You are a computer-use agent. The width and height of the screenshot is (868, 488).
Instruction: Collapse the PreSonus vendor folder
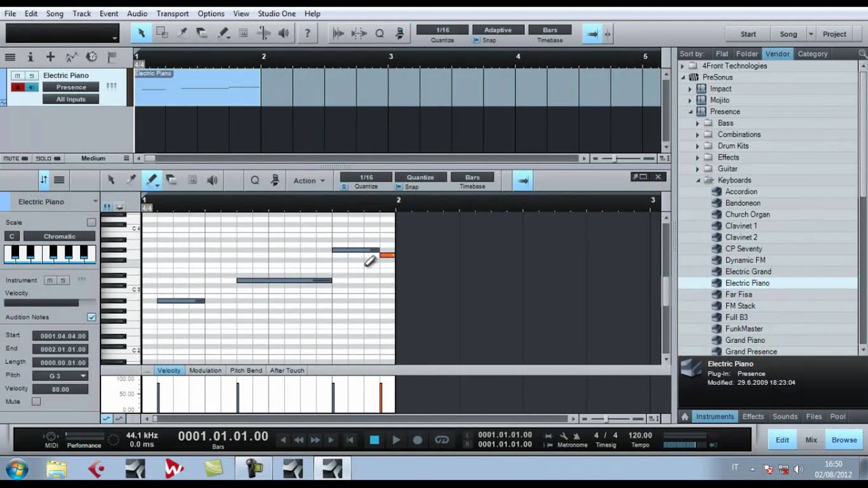(683, 77)
